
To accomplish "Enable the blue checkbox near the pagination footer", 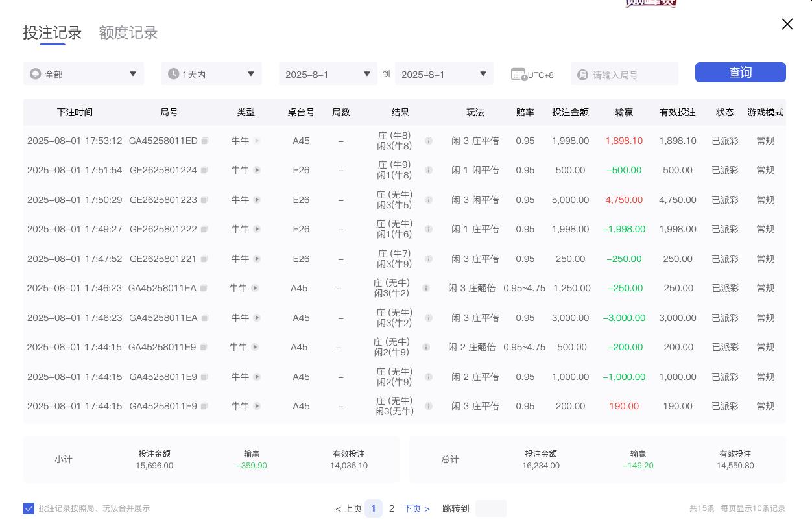I will pyautogui.click(x=29, y=508).
